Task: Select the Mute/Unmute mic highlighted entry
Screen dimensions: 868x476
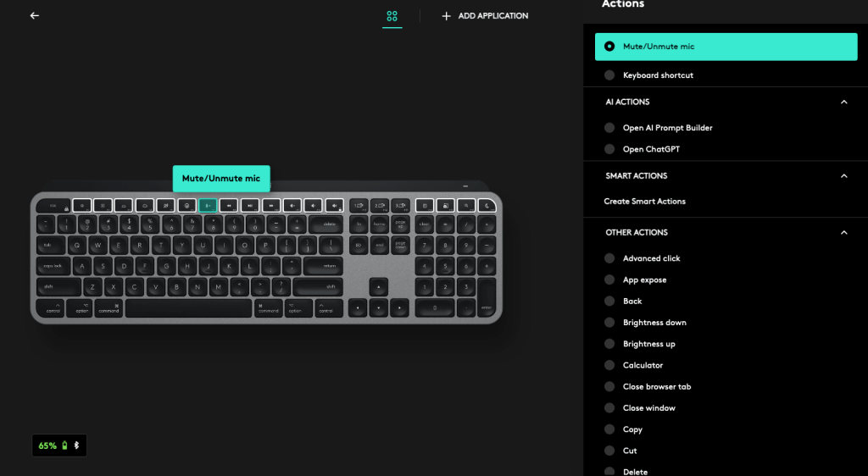Action: pos(726,47)
